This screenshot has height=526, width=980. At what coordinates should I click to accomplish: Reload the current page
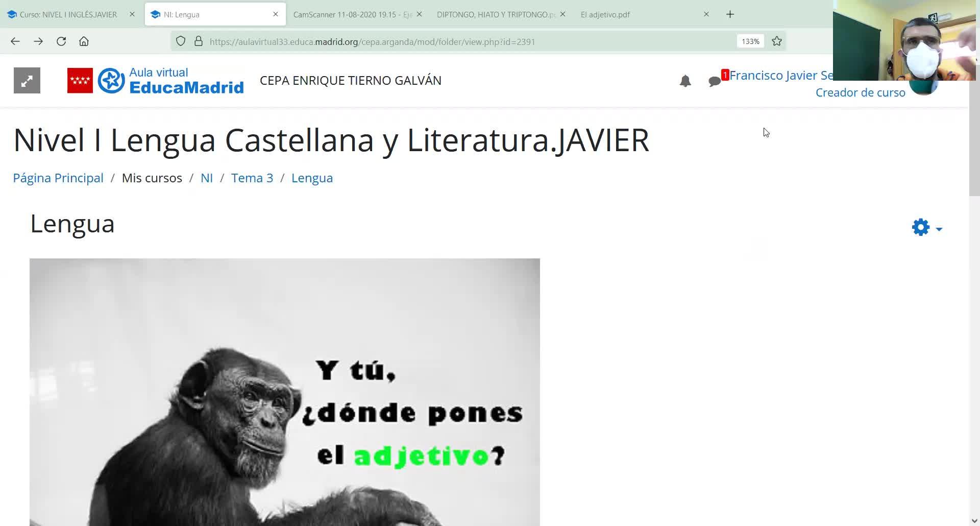(61, 41)
